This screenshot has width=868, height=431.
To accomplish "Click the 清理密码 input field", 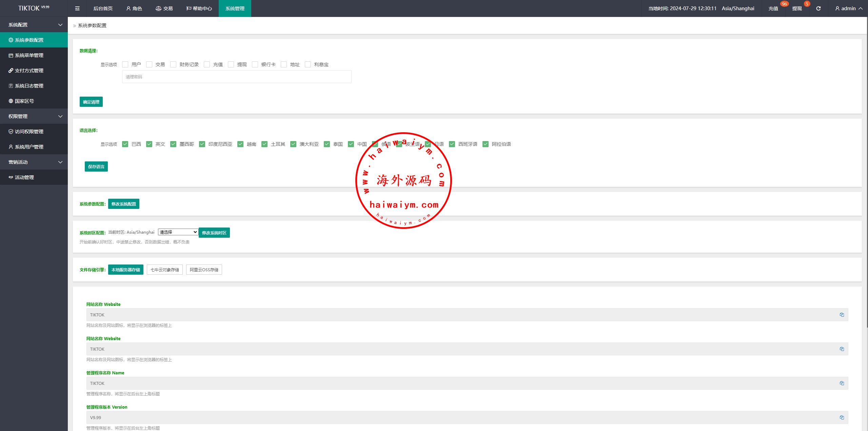I will click(236, 77).
